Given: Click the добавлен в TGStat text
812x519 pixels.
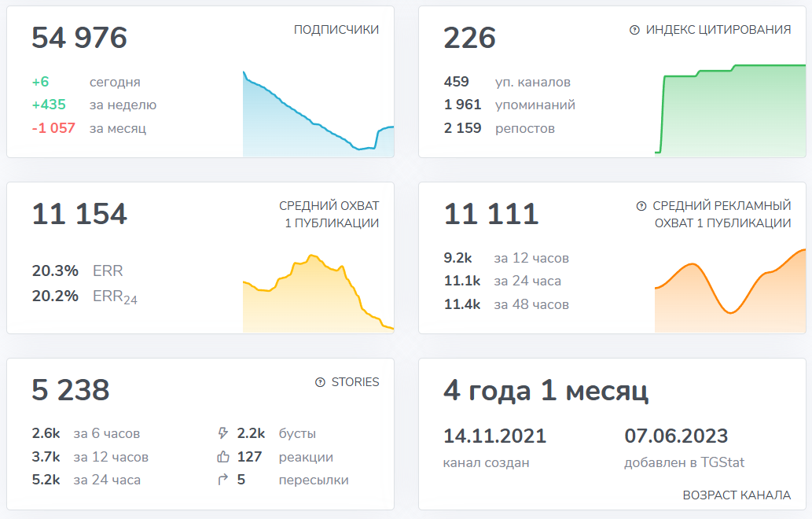Looking at the screenshot, I should click(683, 462).
